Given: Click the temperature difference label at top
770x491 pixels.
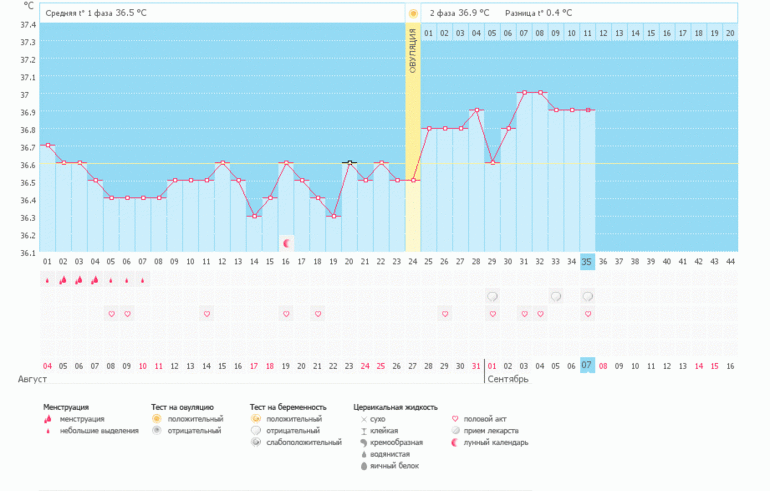Looking at the screenshot, I should pos(539,13).
